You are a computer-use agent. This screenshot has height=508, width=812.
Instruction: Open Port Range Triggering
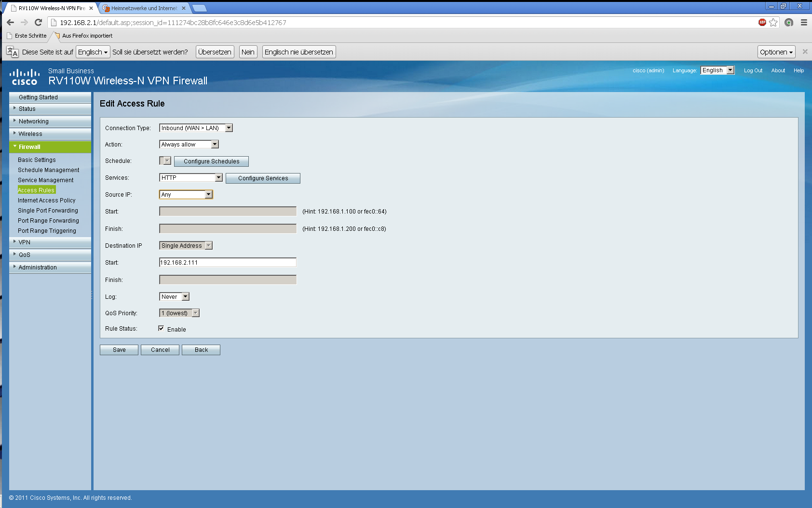pyautogui.click(x=47, y=231)
